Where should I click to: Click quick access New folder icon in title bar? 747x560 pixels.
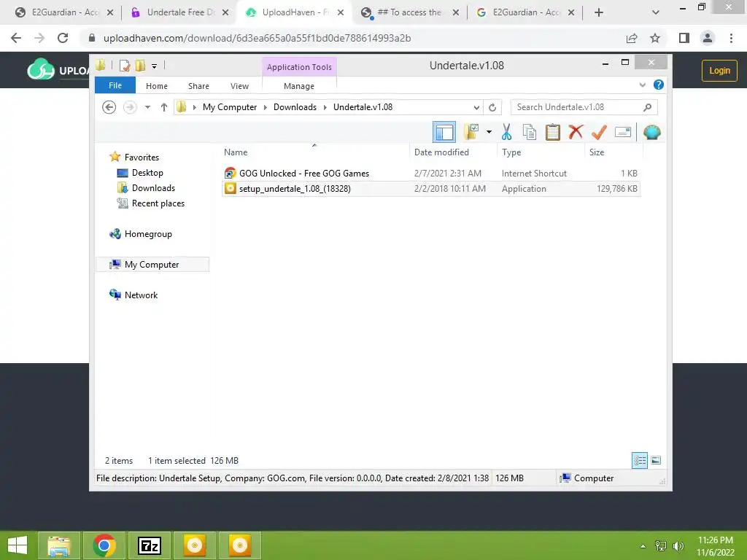pos(141,65)
